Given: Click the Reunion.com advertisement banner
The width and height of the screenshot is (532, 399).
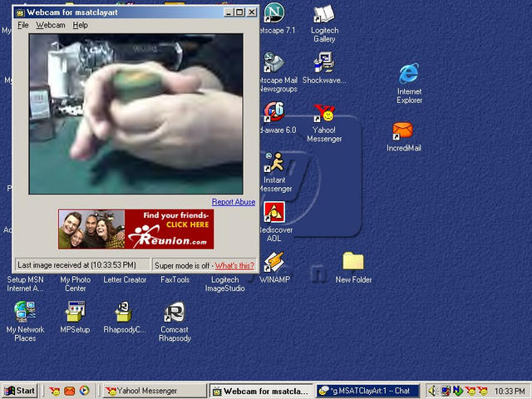Looking at the screenshot, I should point(136,229).
